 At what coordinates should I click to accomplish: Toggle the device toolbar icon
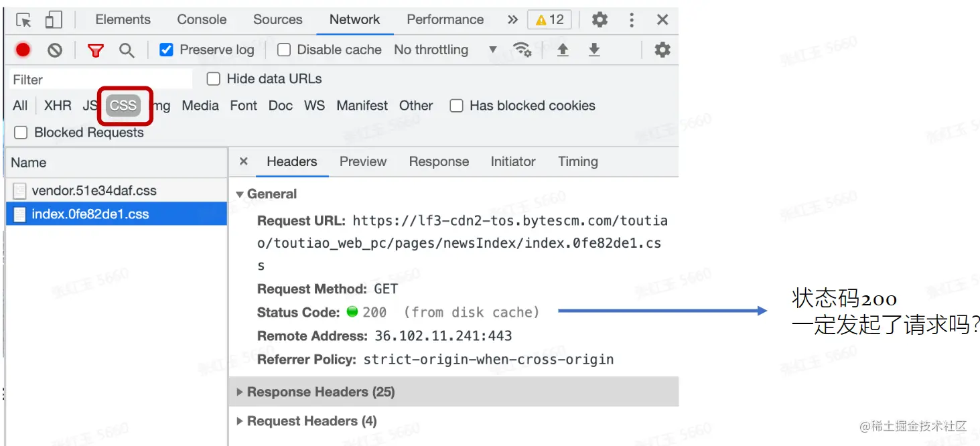coord(54,20)
